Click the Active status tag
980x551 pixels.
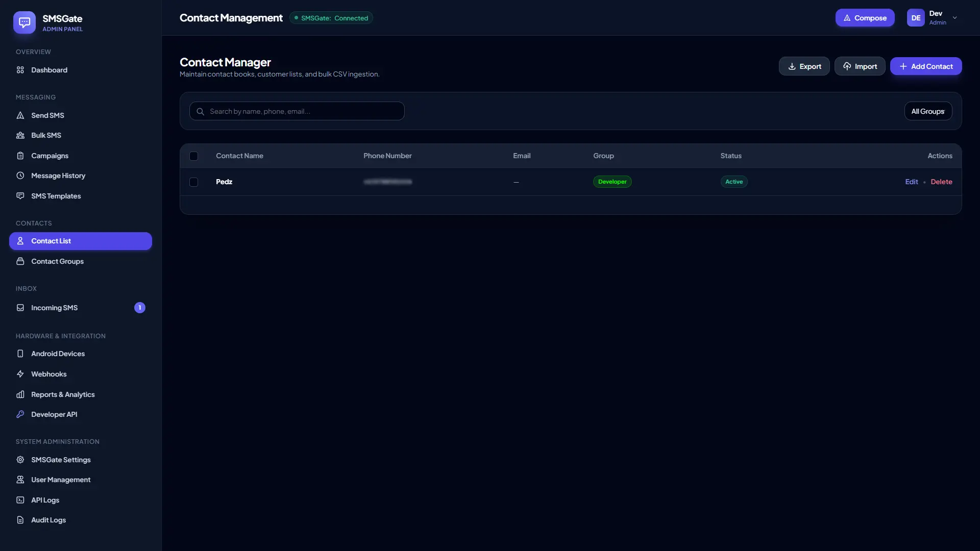pyautogui.click(x=733, y=182)
